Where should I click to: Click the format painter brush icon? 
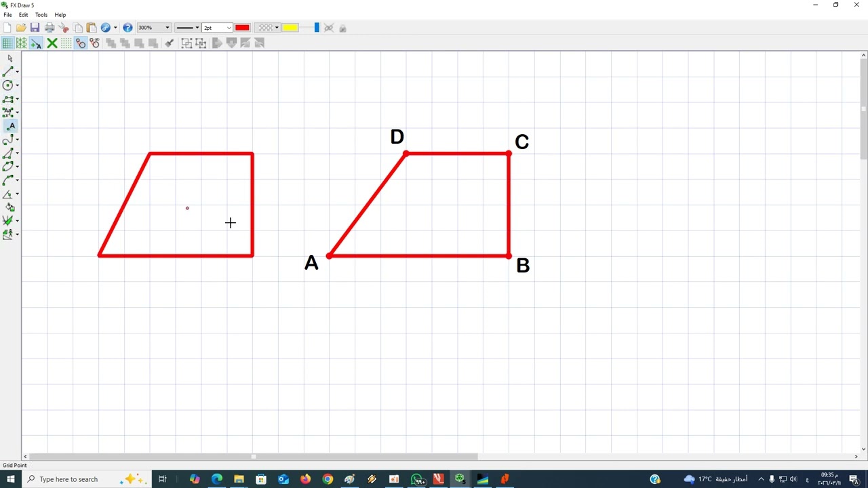coord(170,43)
